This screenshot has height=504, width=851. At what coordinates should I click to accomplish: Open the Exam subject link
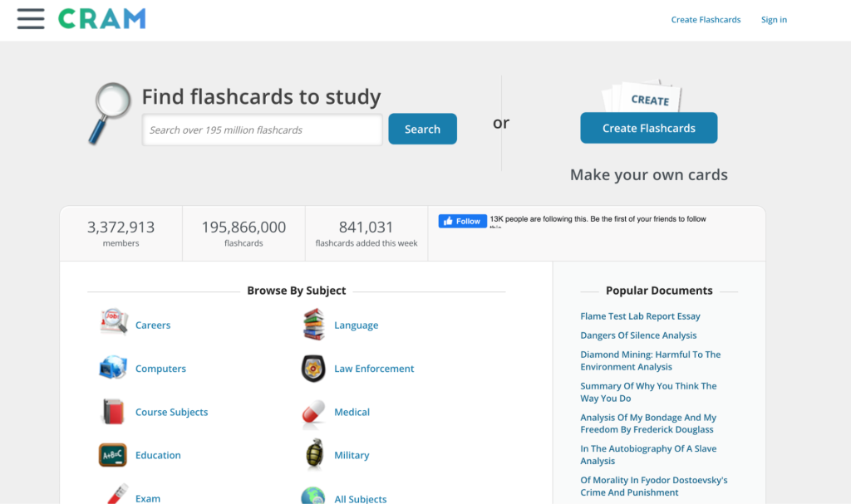[148, 498]
